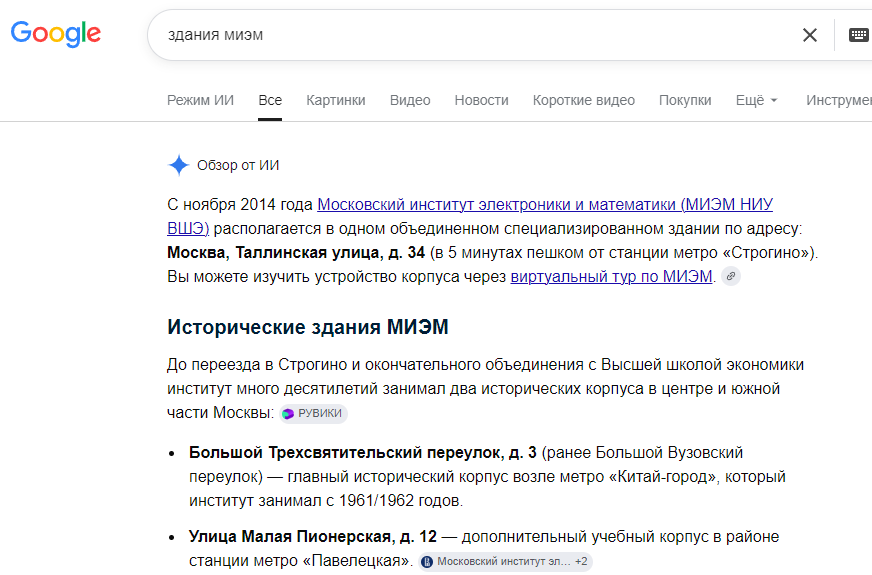Switch to the Режим ИИ tab
Viewport: 872px width, 575px height.
[x=200, y=101]
